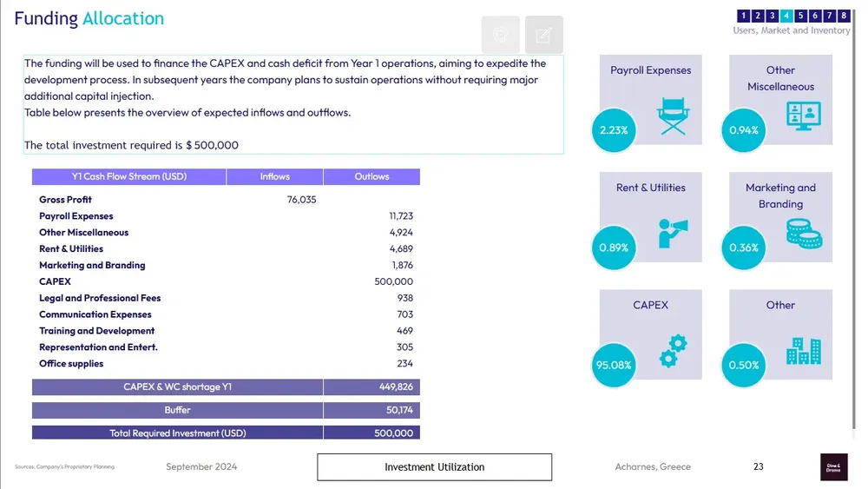Select the buildings icon in the Other card
The height and width of the screenshot is (489, 868).
803,350
